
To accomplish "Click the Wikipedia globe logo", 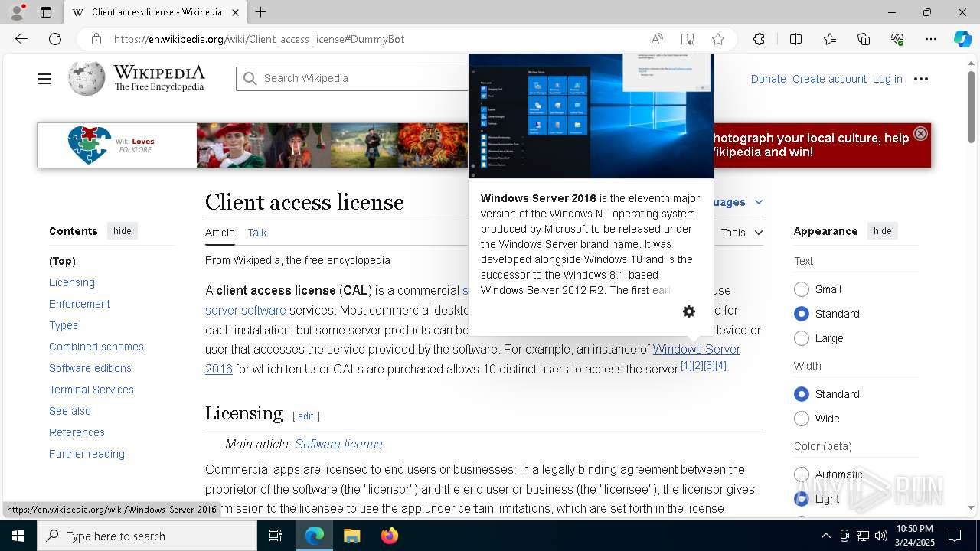I will point(86,78).
